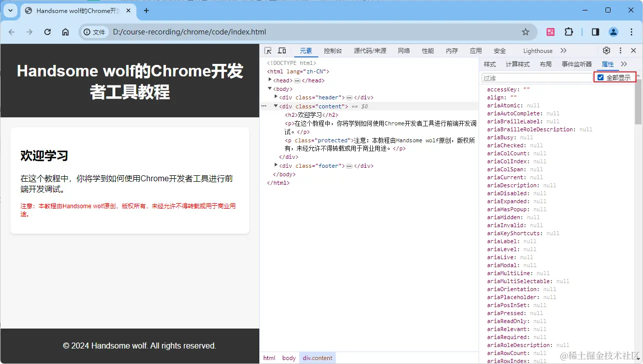Click the 过滤 filter input field
The width and height of the screenshot is (643, 364).
click(x=537, y=78)
